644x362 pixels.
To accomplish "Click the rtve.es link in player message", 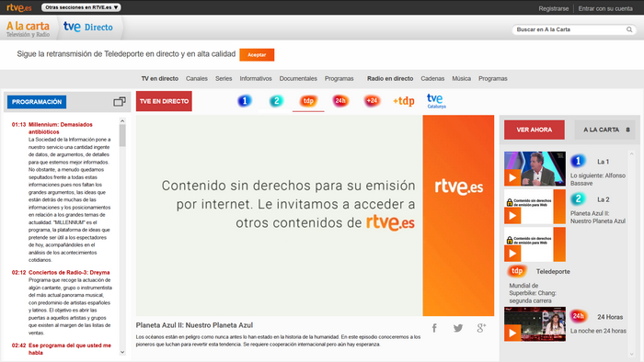I will (x=390, y=222).
